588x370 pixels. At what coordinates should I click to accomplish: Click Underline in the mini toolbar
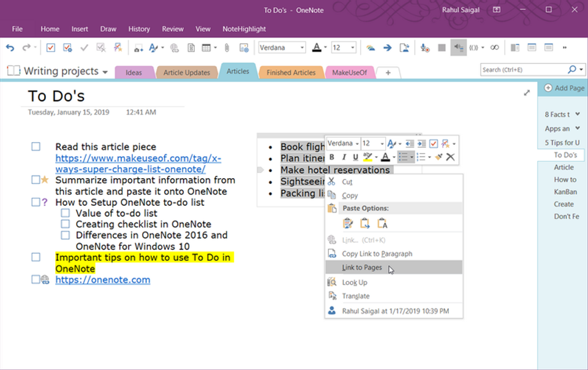coord(355,157)
